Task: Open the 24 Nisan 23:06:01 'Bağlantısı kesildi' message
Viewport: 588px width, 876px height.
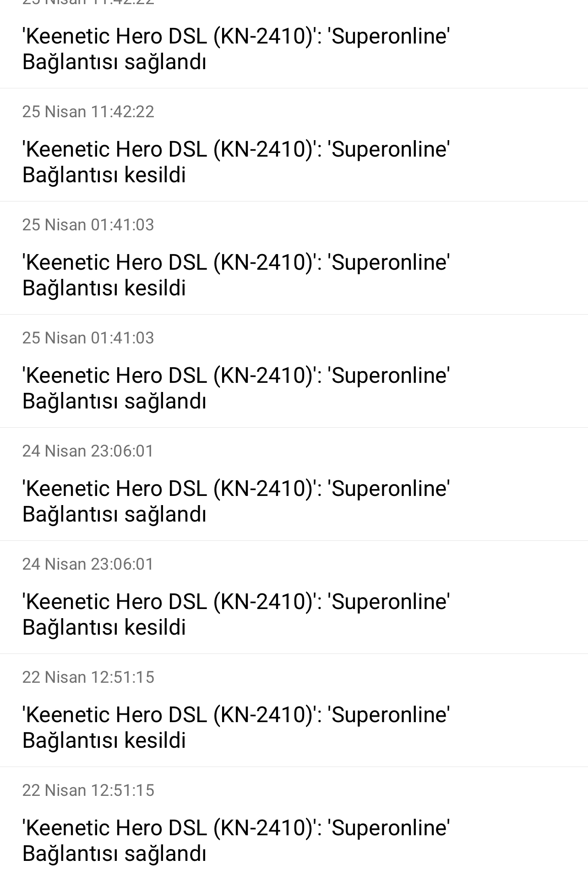Action: click(x=294, y=597)
